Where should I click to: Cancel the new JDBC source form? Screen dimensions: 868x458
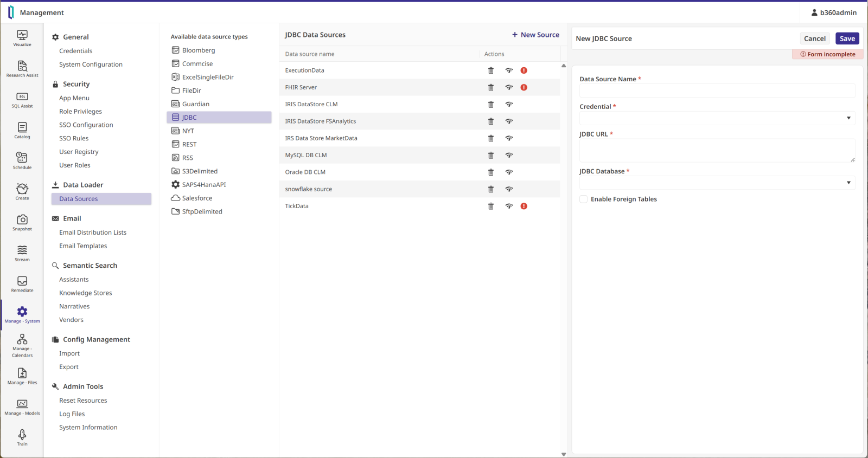coord(814,38)
